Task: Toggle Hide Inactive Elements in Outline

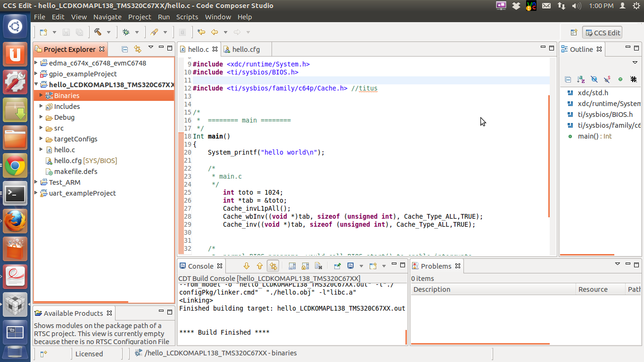Action: tap(634, 80)
